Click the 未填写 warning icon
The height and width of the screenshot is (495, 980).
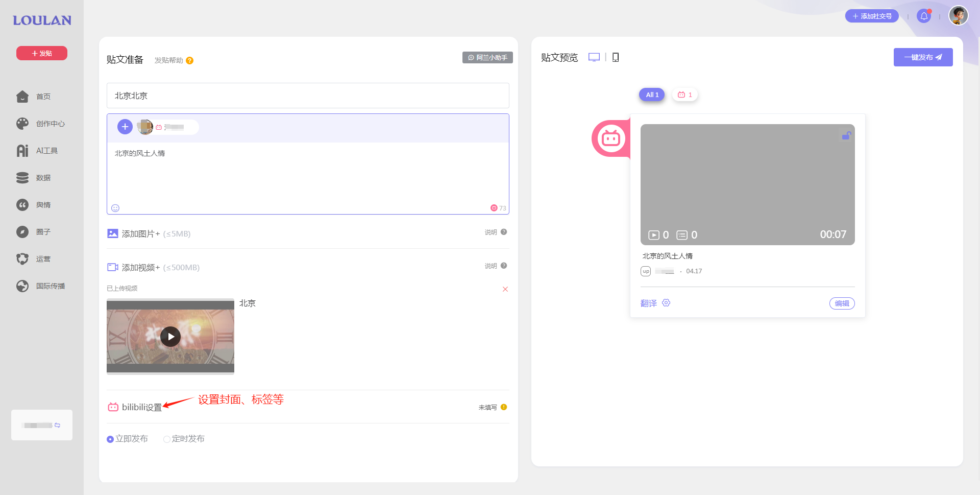pyautogui.click(x=504, y=407)
